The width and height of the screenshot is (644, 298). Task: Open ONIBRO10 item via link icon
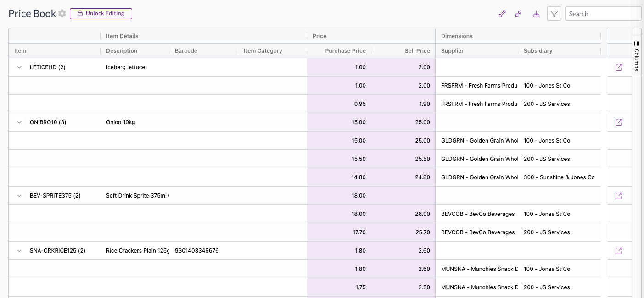click(x=619, y=122)
